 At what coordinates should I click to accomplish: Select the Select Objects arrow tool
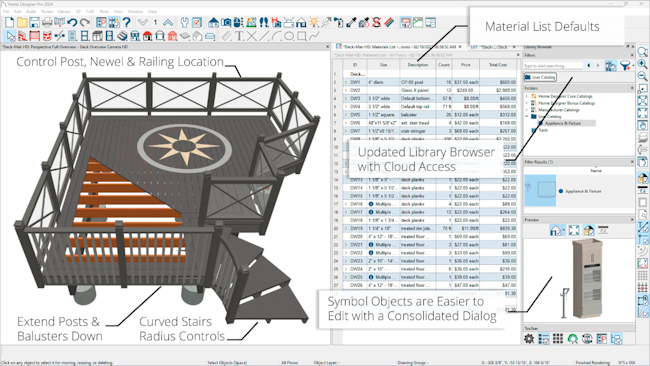[x=10, y=36]
